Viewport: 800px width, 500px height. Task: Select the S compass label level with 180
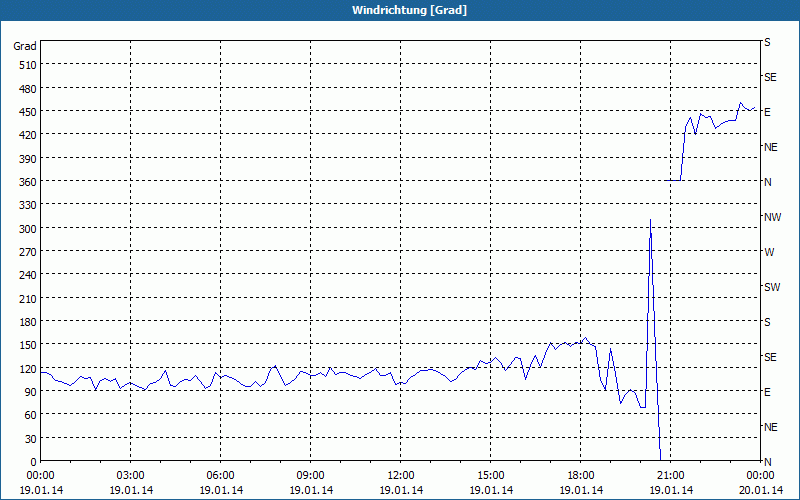click(767, 322)
